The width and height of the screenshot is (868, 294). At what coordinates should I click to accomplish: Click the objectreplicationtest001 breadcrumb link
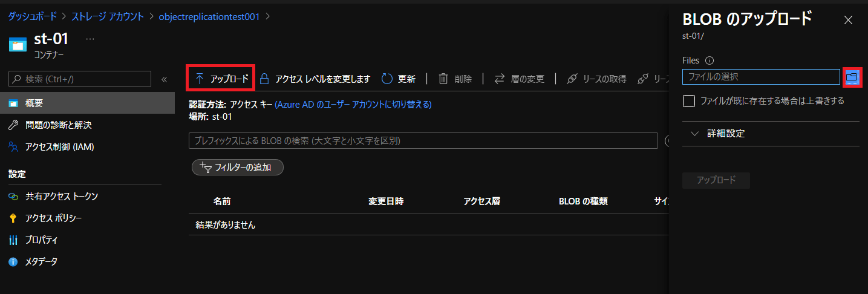(x=209, y=16)
